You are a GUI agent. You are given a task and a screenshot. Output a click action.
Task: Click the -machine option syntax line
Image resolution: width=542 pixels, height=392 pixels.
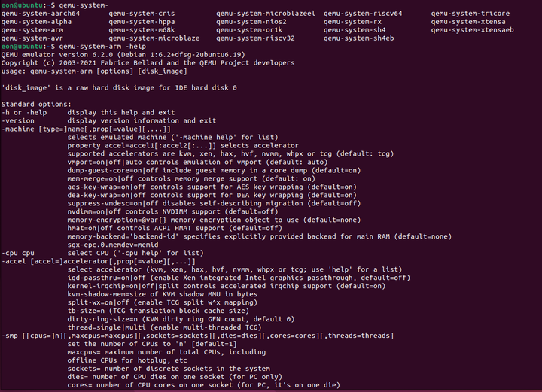pos(86,129)
